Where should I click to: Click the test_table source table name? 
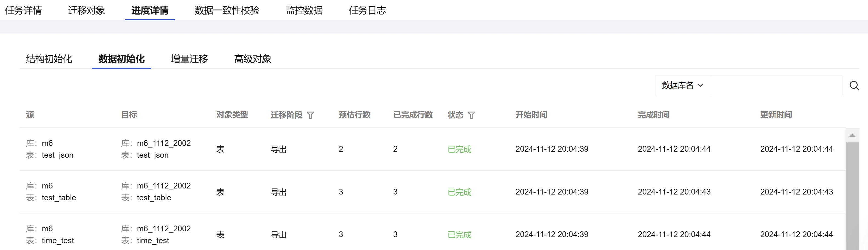coord(59,198)
